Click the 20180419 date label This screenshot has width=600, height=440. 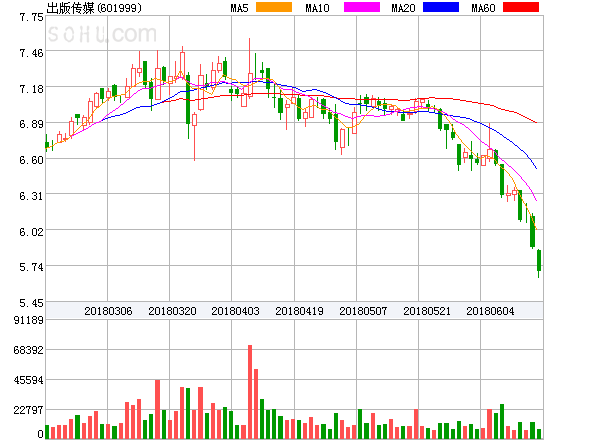(299, 311)
